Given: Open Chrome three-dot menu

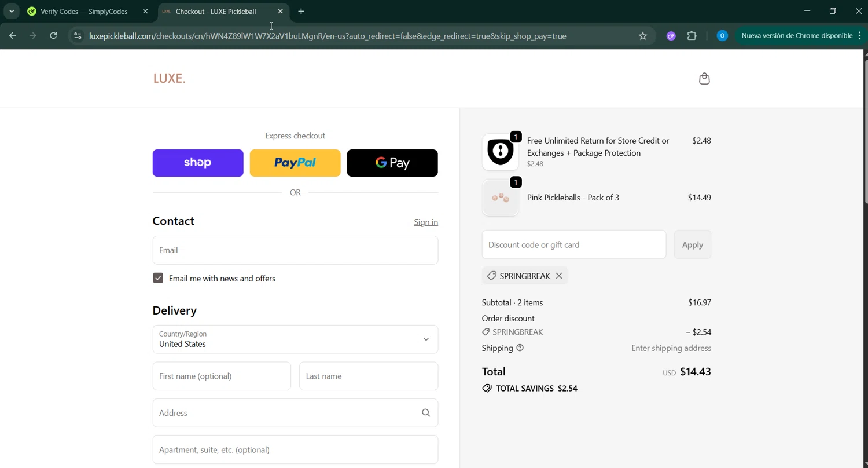Looking at the screenshot, I should coord(860,36).
